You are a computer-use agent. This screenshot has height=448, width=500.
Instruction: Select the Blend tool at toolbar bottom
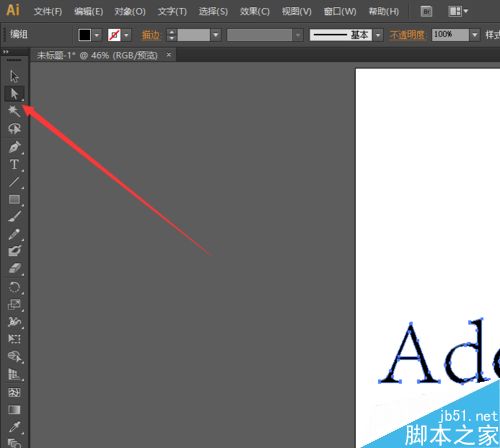[x=14, y=443]
